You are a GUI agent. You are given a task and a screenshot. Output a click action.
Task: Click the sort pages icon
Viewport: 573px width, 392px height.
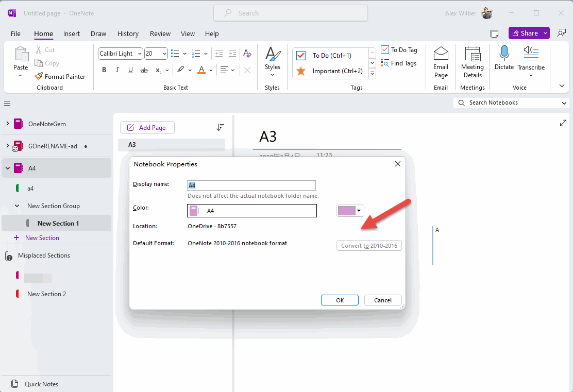click(x=221, y=127)
